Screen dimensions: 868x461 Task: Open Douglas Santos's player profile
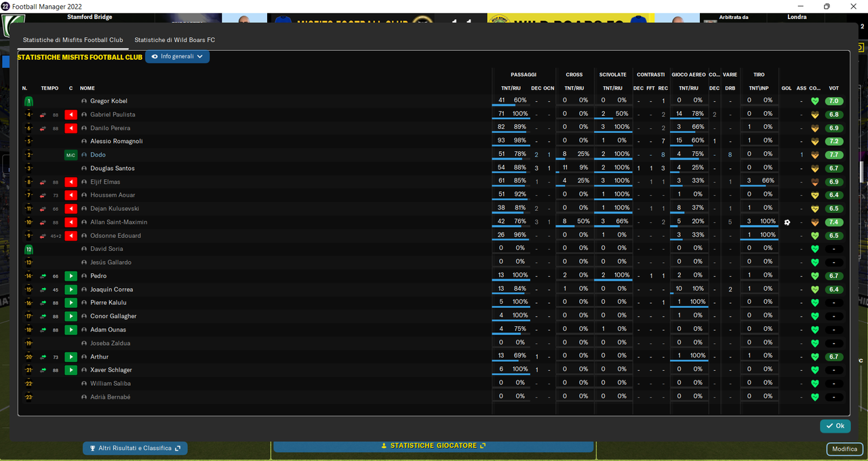coord(113,168)
